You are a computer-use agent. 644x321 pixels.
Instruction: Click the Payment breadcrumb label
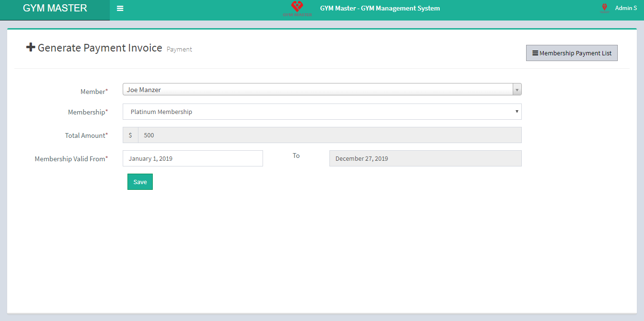[179, 49]
